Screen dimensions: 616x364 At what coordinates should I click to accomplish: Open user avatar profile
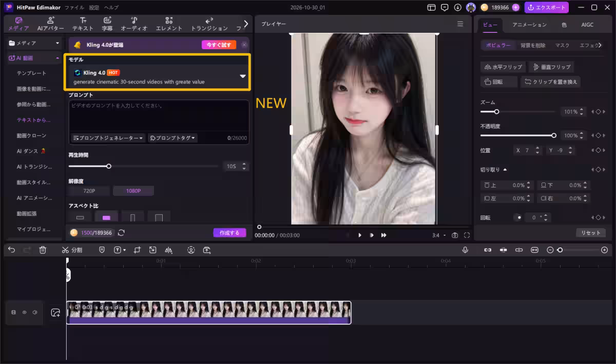[471, 8]
